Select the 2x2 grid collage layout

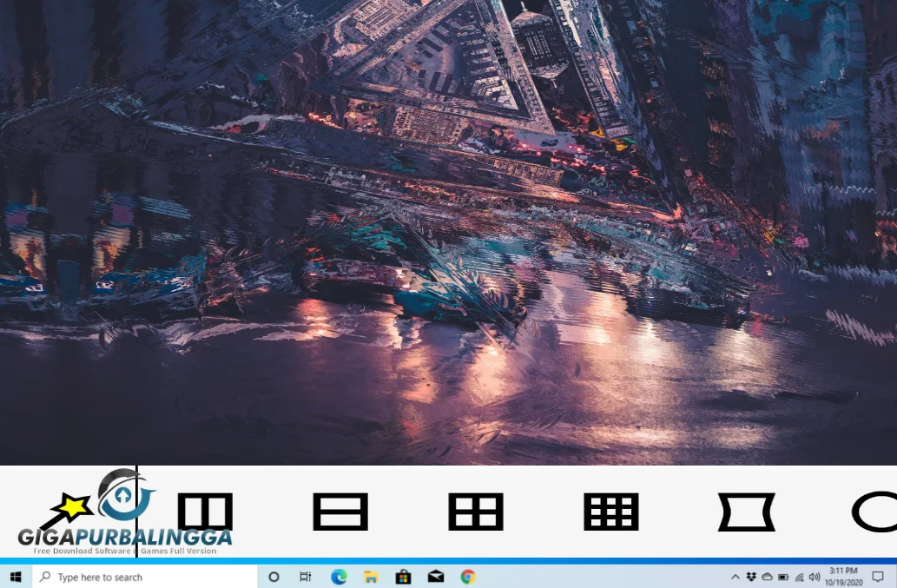[476, 512]
